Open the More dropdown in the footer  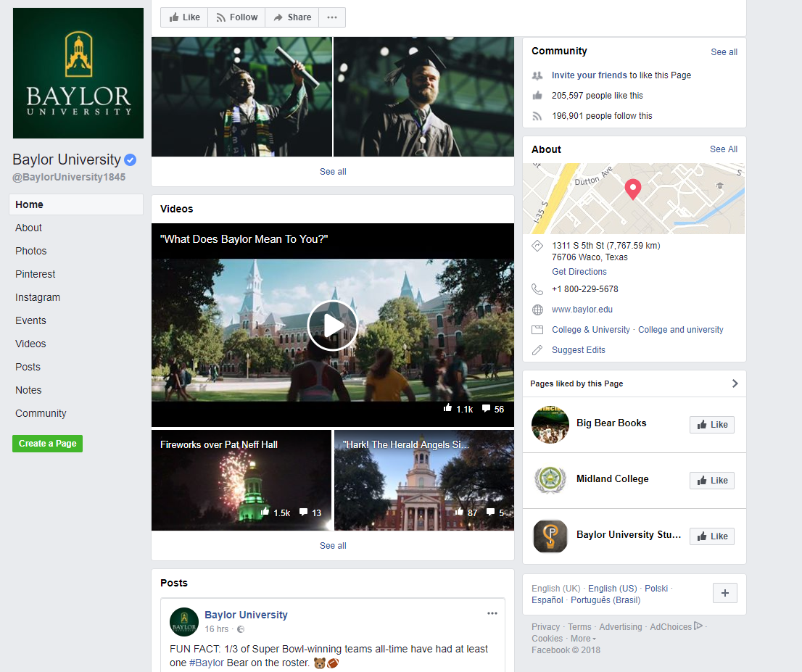(x=583, y=639)
